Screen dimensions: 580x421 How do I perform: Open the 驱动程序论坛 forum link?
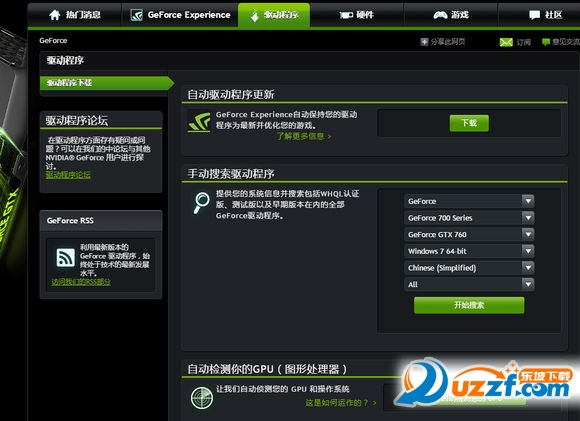tap(68, 175)
